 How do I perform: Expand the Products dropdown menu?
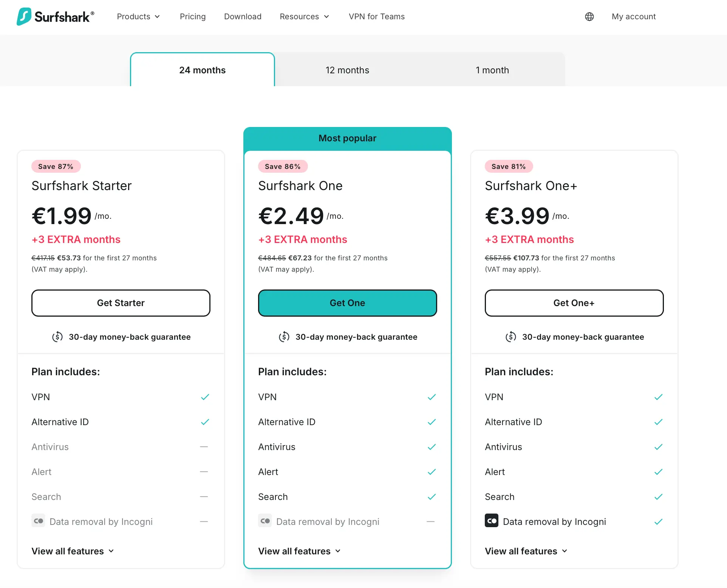point(138,17)
